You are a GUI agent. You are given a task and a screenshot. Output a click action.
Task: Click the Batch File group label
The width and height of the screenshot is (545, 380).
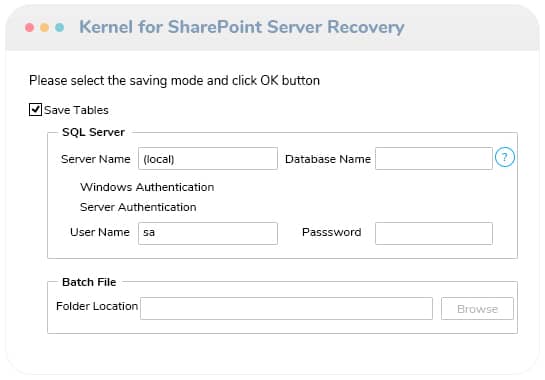tap(89, 282)
